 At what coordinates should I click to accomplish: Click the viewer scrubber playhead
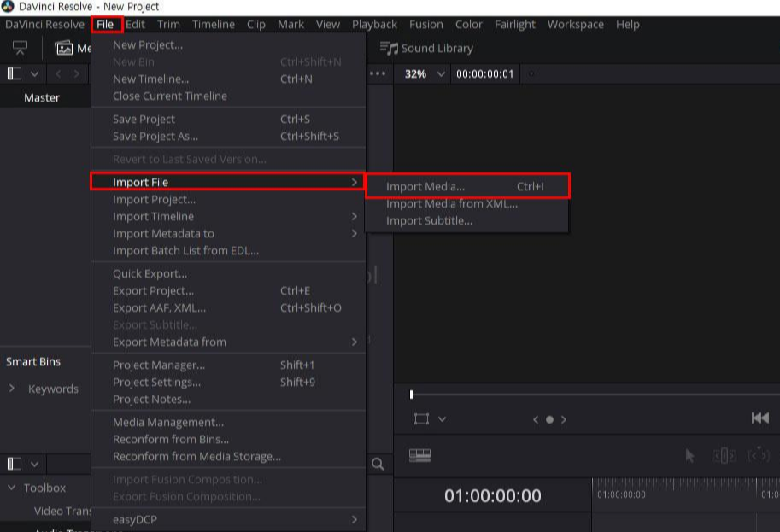tap(411, 395)
